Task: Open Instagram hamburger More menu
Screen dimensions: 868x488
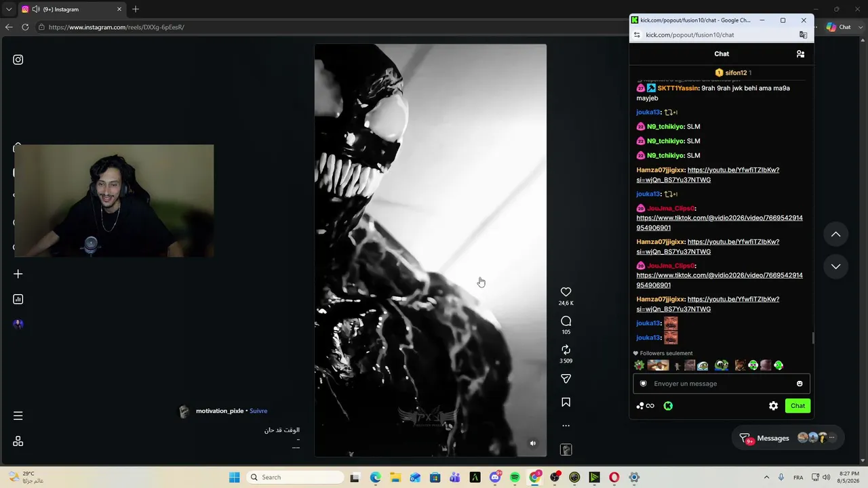Action: pyautogui.click(x=18, y=415)
